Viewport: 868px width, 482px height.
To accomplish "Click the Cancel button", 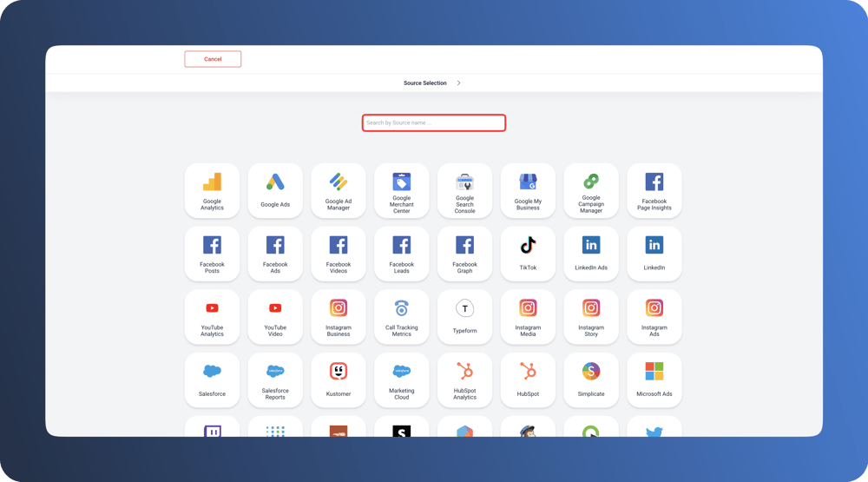I will point(213,59).
